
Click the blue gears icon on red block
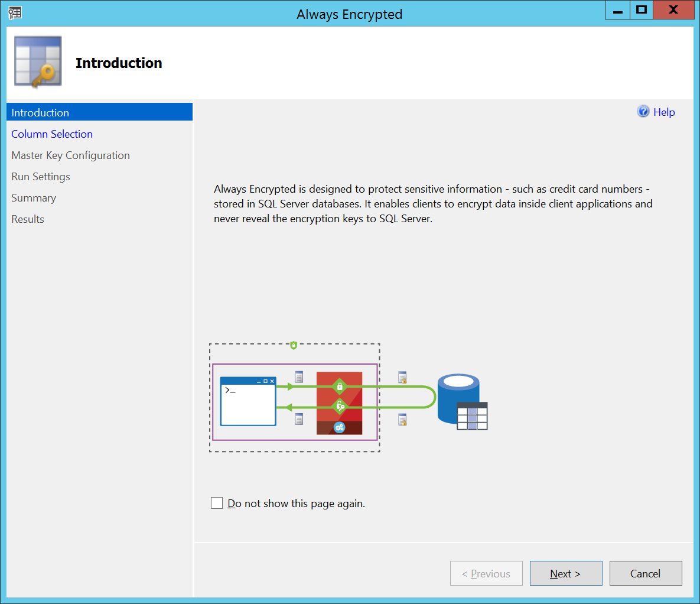[339, 427]
